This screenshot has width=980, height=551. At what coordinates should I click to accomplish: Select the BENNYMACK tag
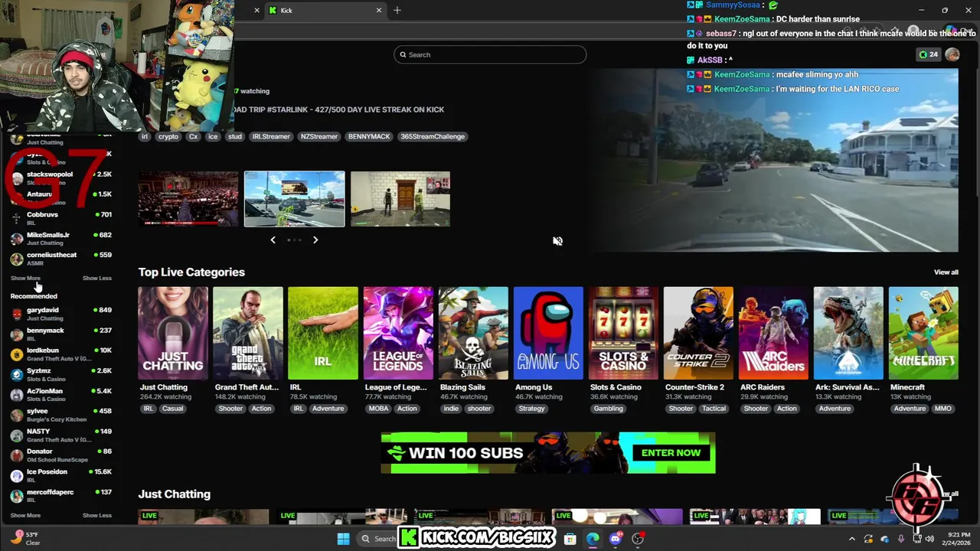[369, 137]
